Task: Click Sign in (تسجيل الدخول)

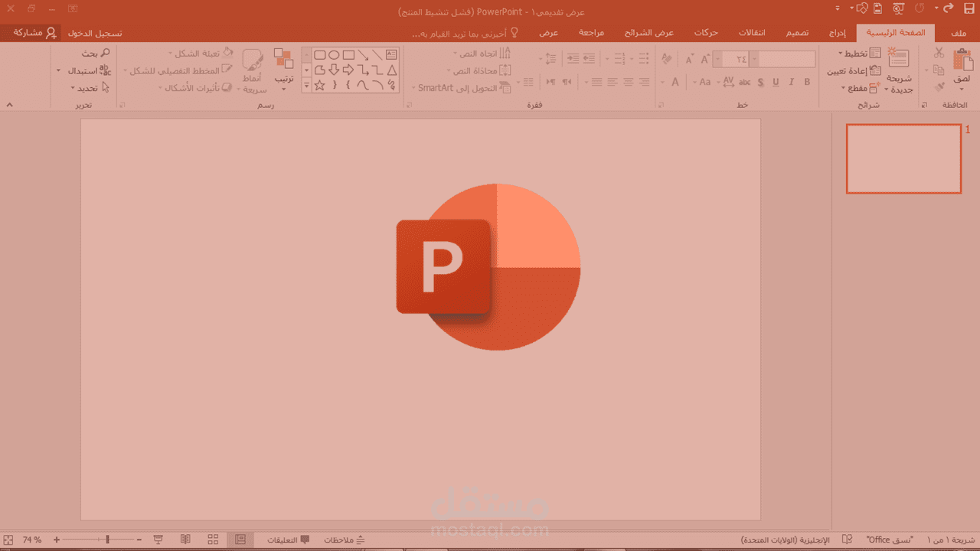Action: pyautogui.click(x=95, y=34)
